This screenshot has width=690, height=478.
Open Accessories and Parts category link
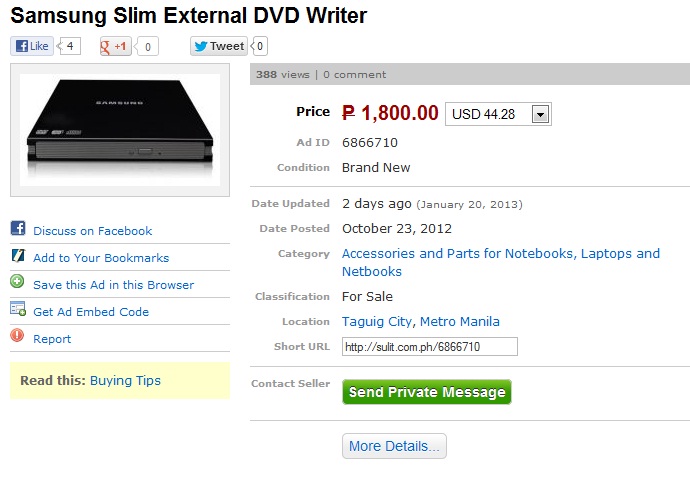[x=500, y=254]
